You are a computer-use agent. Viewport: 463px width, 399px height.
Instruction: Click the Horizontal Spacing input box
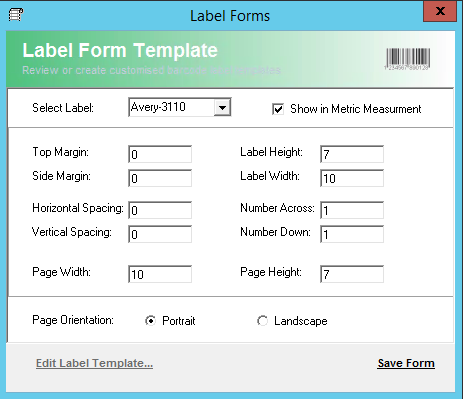pyautogui.click(x=160, y=210)
